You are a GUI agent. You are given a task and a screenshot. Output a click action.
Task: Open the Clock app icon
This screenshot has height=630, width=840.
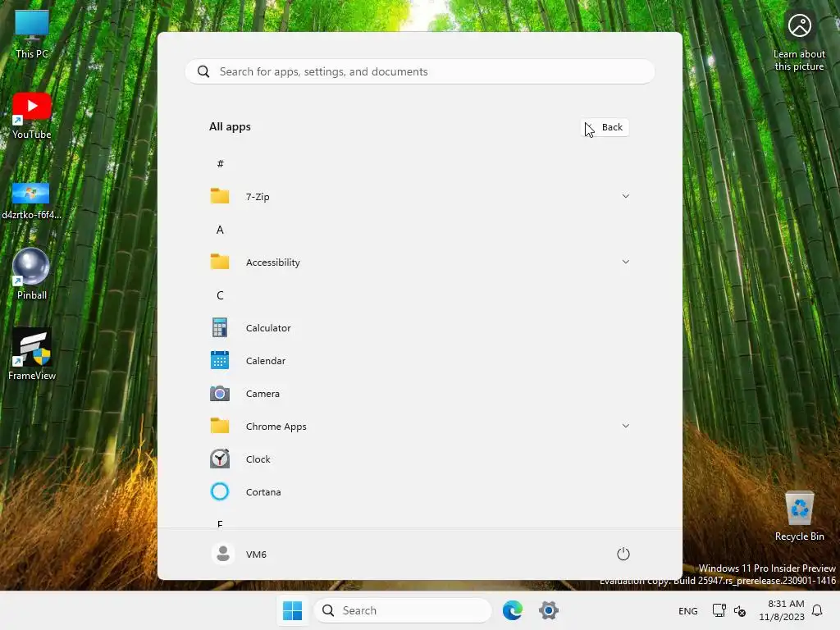point(220,459)
